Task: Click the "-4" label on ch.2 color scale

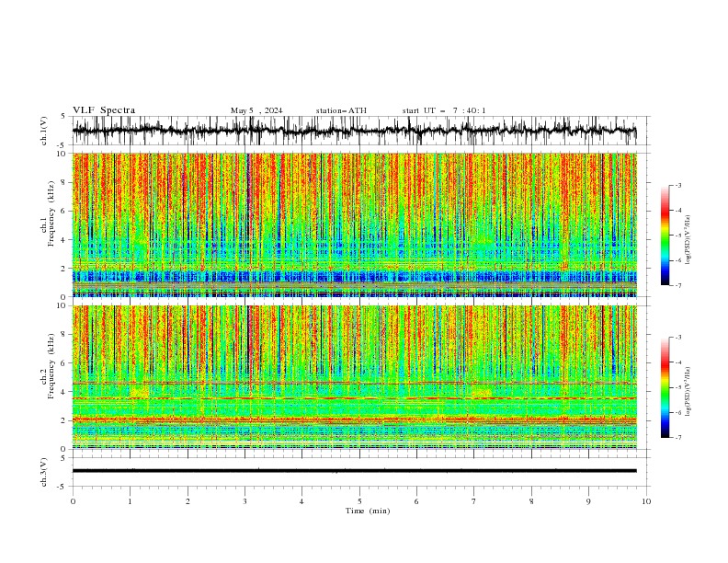Action: pyautogui.click(x=678, y=362)
